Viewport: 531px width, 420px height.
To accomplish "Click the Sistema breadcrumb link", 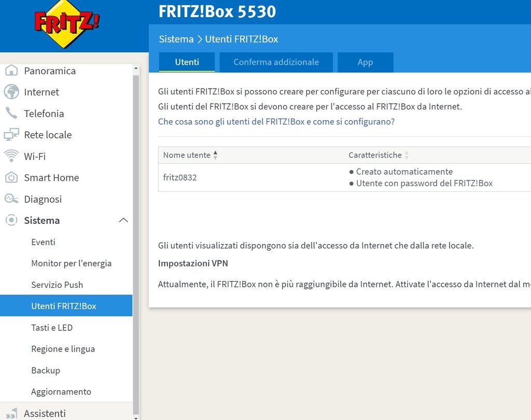I will pos(176,39).
